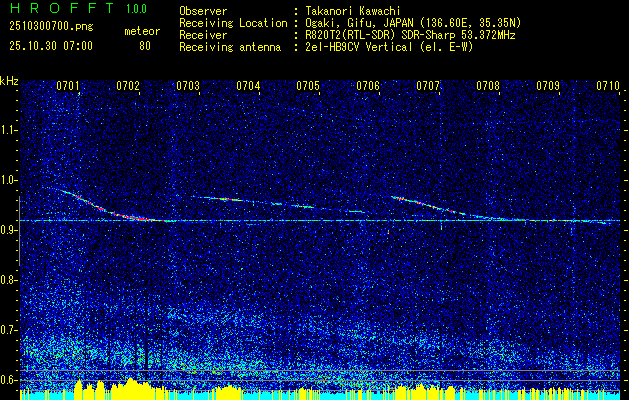Viewport: 629px width, 400px height.
Task: Click the Receiving Location field label
Action: pyautogui.click(x=233, y=23)
